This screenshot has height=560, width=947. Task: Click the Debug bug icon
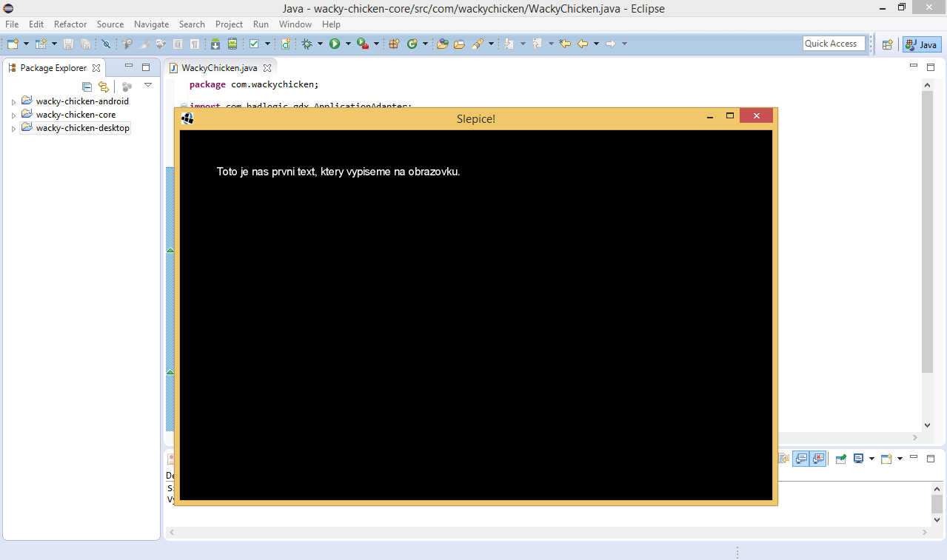(307, 44)
